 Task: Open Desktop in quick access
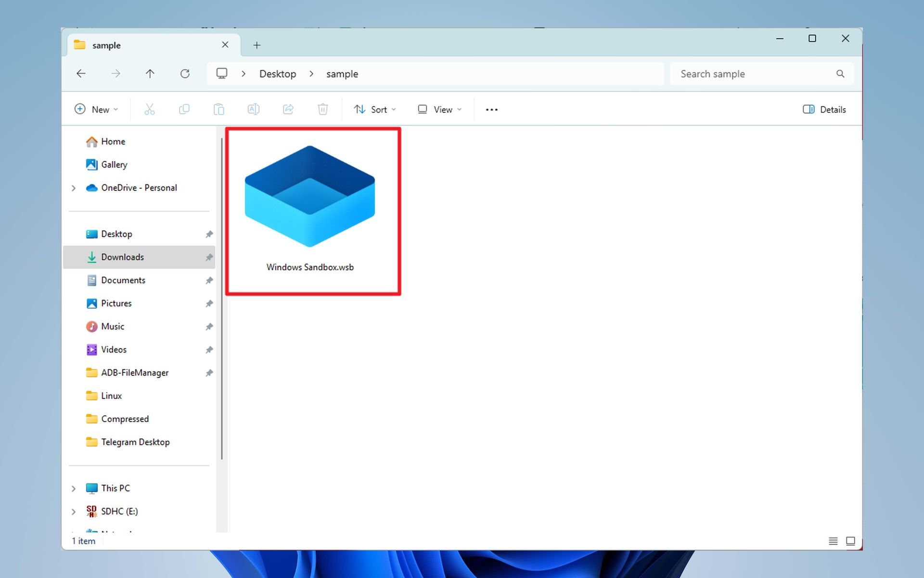coord(139,234)
